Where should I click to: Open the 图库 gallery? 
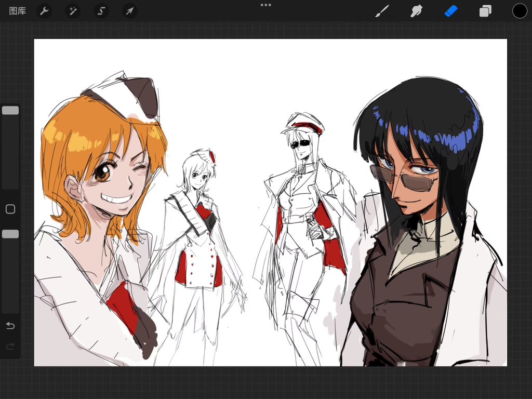click(17, 11)
